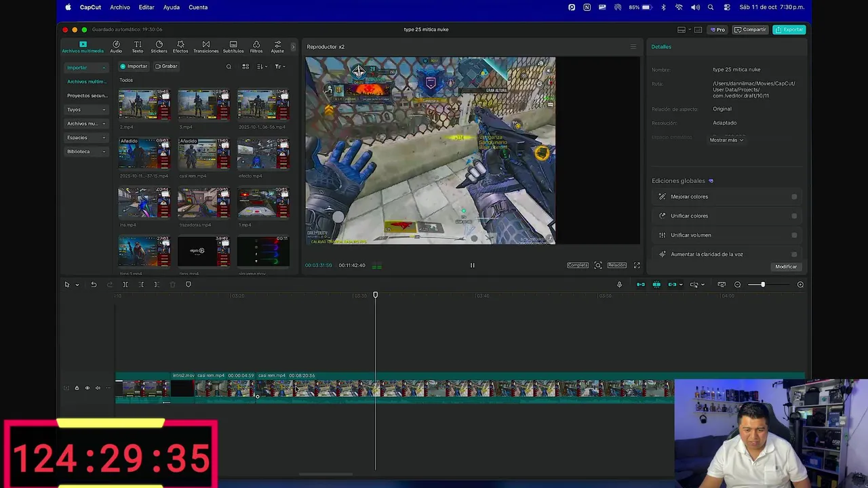Open the Efectos panel
The image size is (868, 488).
coord(180,47)
